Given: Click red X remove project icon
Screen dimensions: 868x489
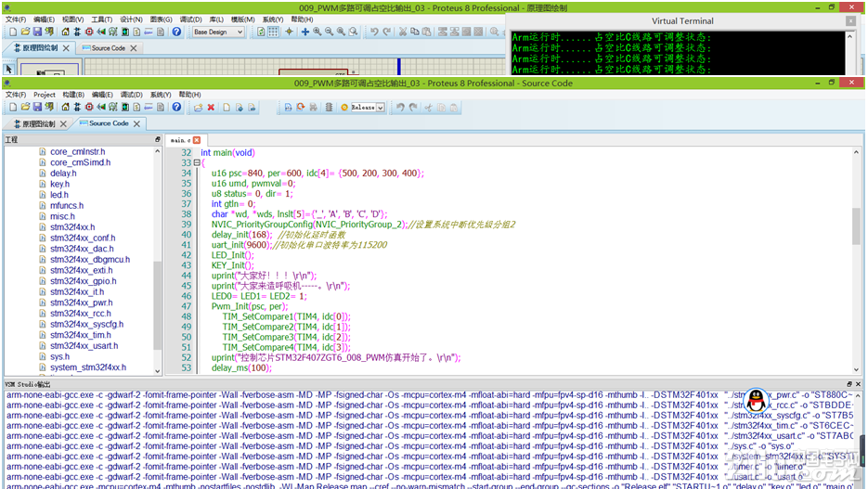Looking at the screenshot, I should [x=211, y=108].
